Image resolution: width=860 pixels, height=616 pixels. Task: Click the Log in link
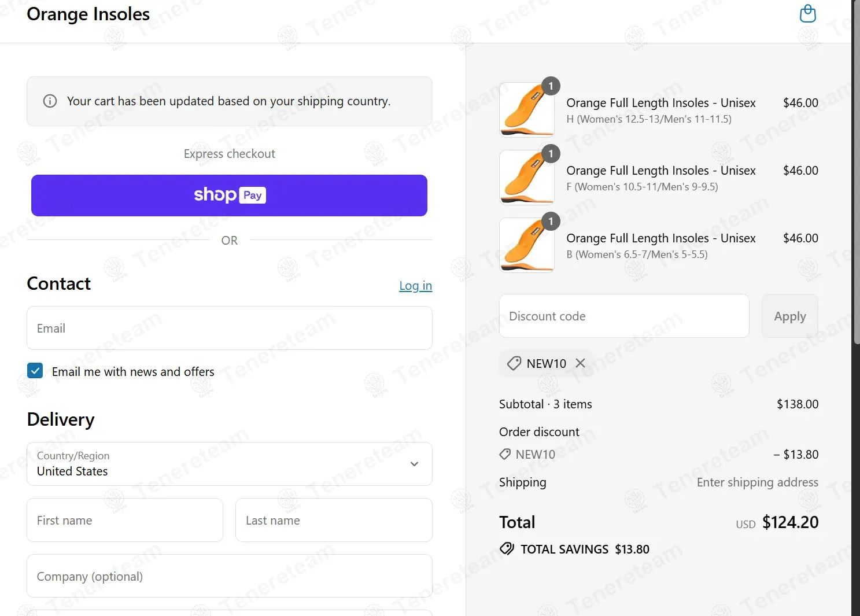pyautogui.click(x=415, y=286)
